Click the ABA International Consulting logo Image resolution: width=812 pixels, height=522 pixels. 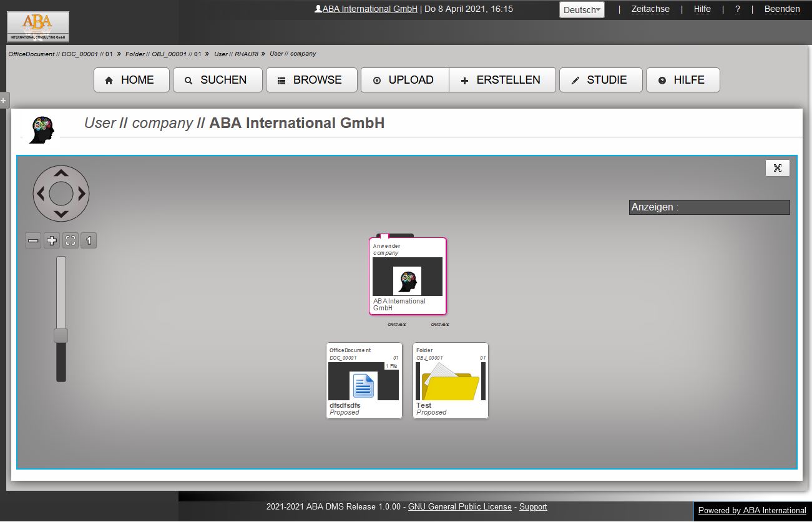(x=38, y=27)
